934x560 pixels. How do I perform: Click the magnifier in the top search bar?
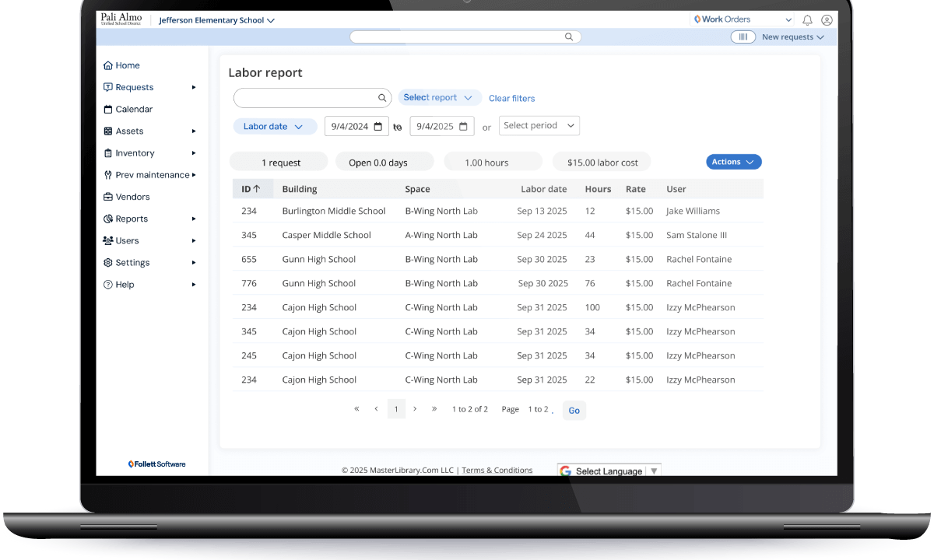[x=569, y=37]
